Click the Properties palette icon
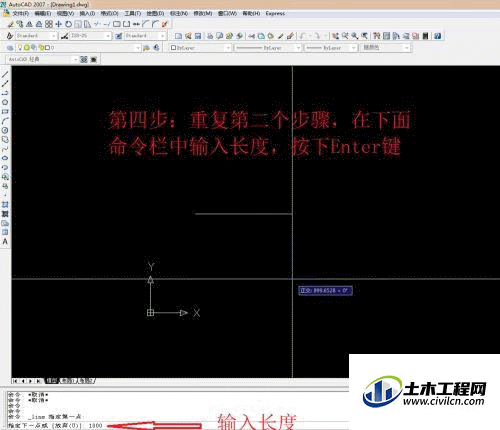 coord(377,36)
